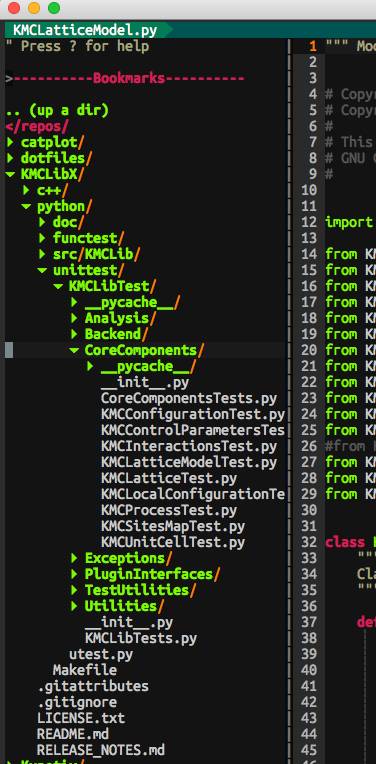This screenshot has width=376, height=764.
Task: Collapse the CoreComponents folder arrow
Action: pos(75,350)
